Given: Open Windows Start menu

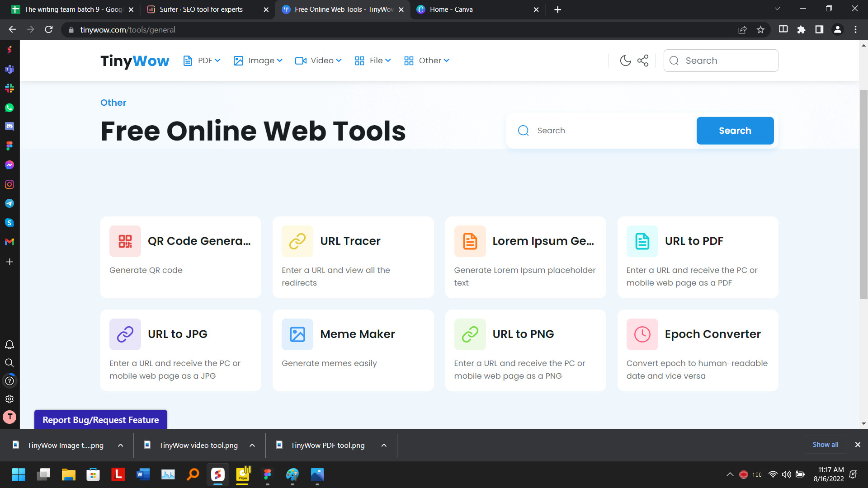Looking at the screenshot, I should coord(19,474).
